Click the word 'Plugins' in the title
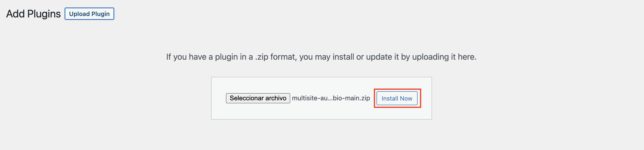The width and height of the screenshot is (644, 150). (x=44, y=14)
